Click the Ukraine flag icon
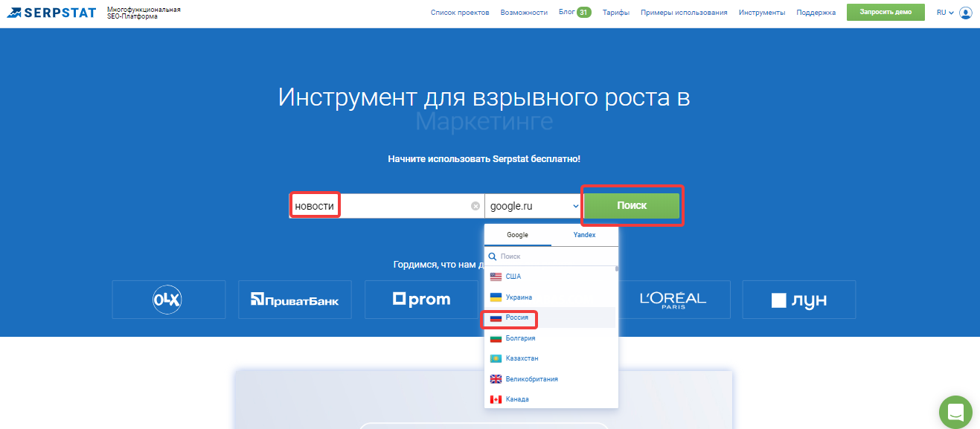Image resolution: width=980 pixels, height=429 pixels. 496,297
